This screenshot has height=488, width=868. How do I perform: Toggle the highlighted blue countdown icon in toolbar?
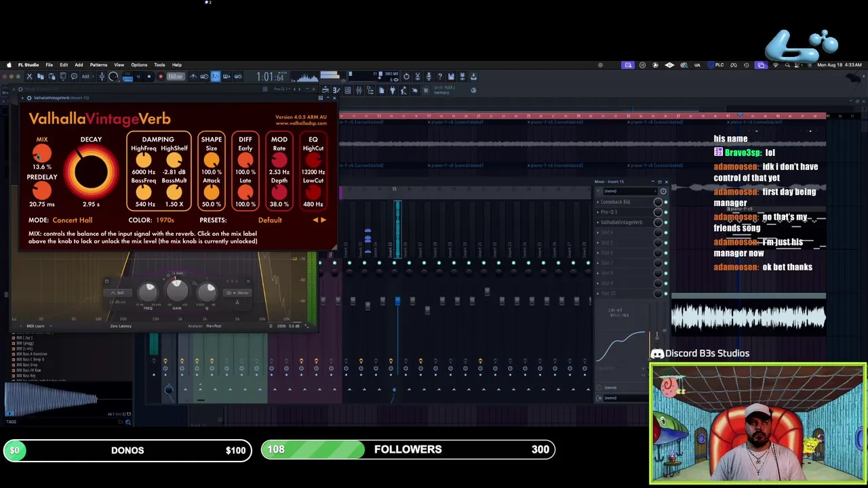[215, 77]
